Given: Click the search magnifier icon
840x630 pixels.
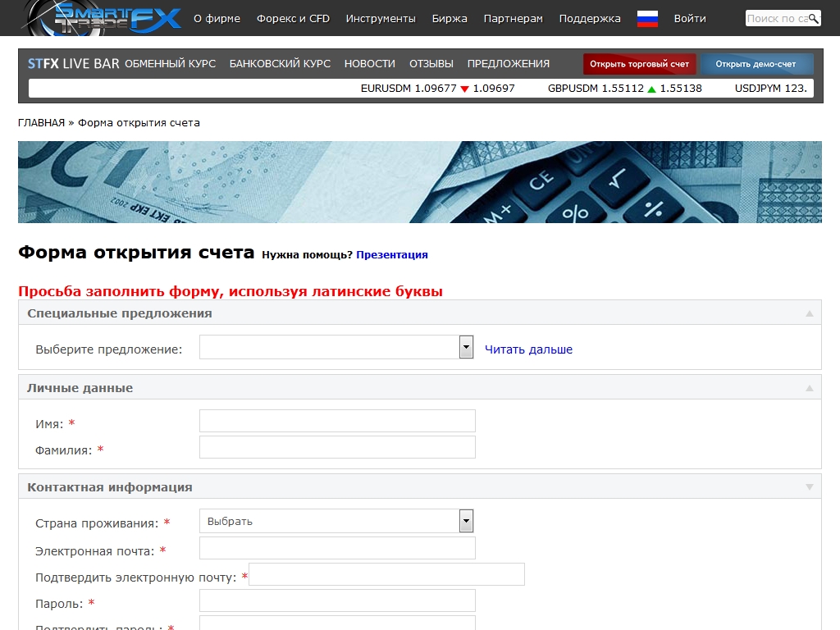Looking at the screenshot, I should coord(814,18).
